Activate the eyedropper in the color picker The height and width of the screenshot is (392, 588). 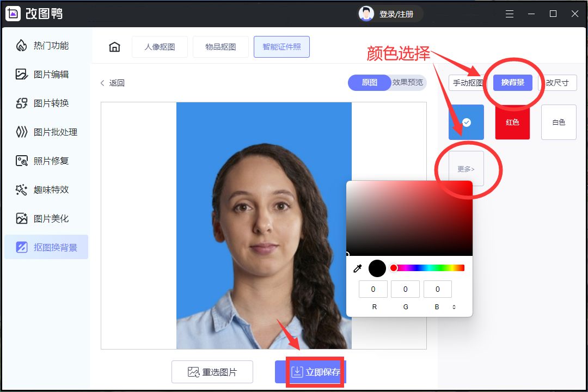[357, 268]
